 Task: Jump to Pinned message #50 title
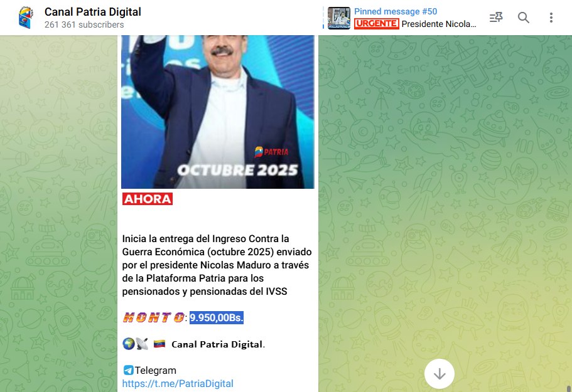pos(396,11)
